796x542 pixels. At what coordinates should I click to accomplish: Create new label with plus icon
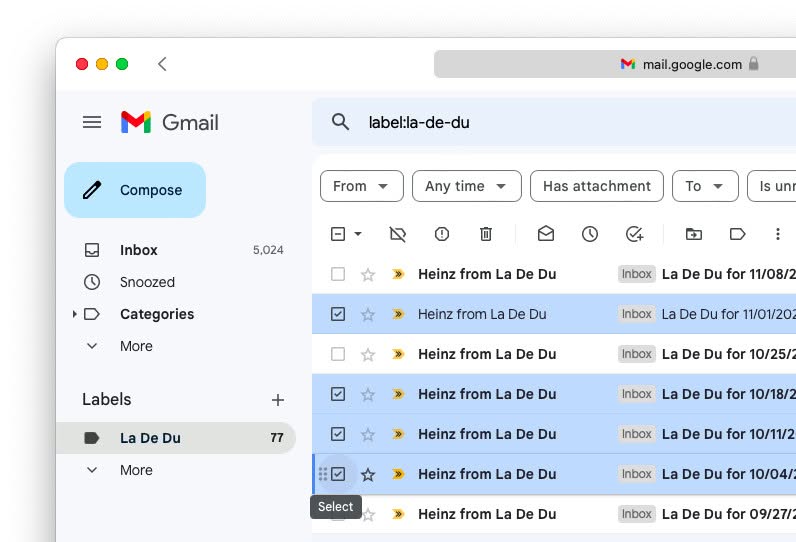[278, 400]
